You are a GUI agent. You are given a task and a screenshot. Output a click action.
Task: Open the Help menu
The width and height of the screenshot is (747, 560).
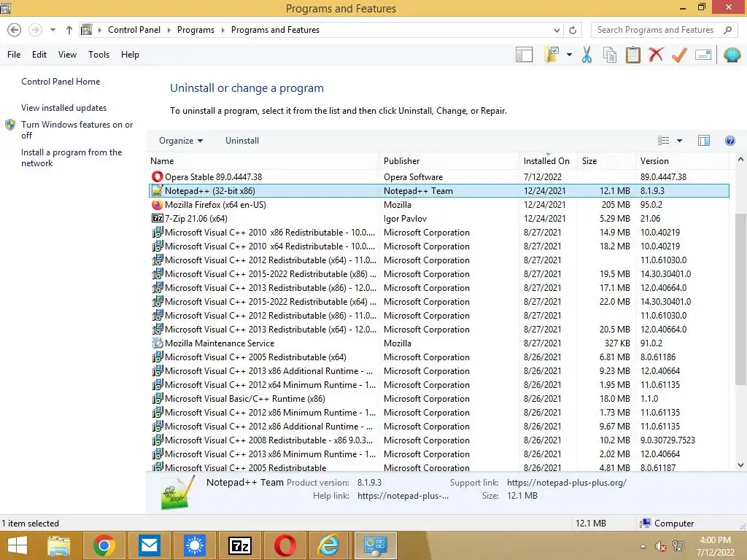[x=130, y=54]
